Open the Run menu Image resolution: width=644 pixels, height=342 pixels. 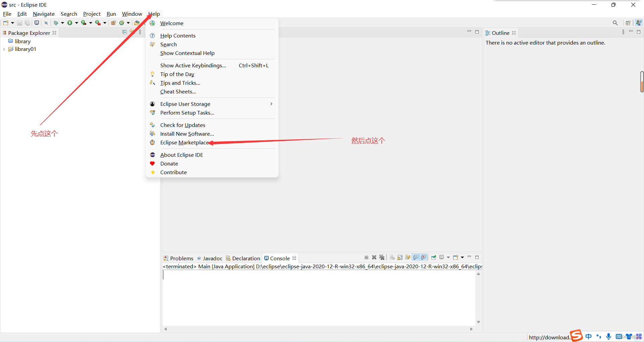pos(111,14)
